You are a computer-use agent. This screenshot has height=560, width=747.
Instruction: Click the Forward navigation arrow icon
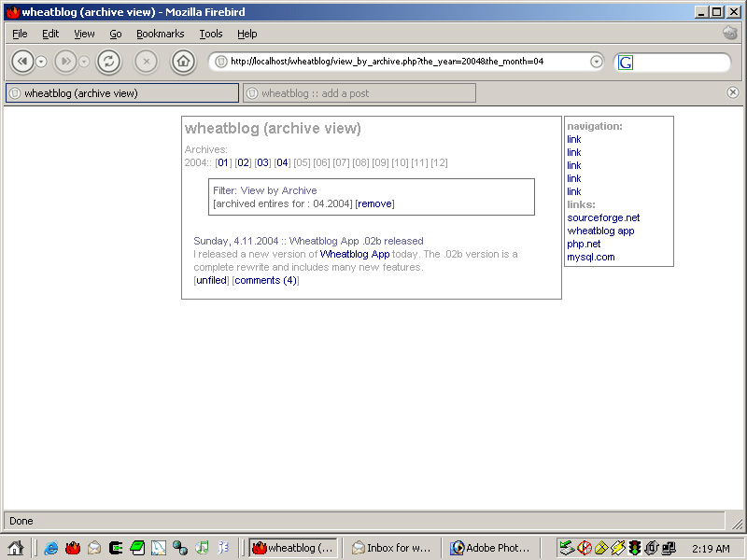(64, 62)
